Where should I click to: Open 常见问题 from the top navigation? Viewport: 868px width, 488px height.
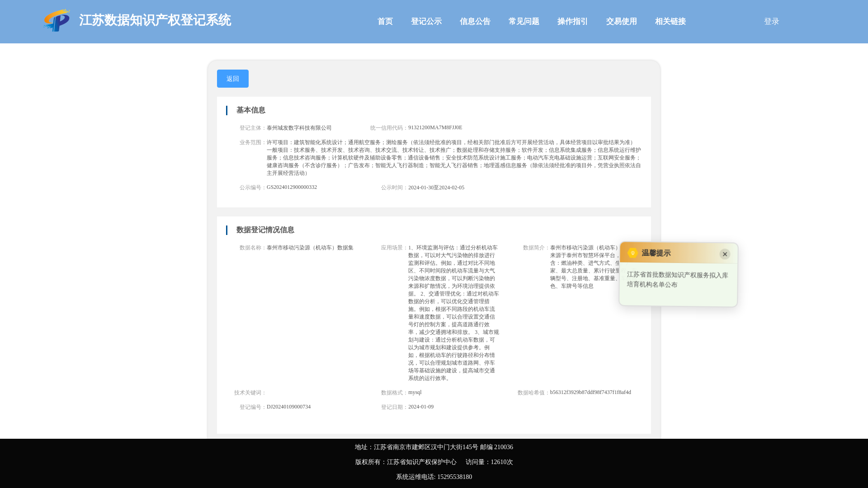[524, 22]
